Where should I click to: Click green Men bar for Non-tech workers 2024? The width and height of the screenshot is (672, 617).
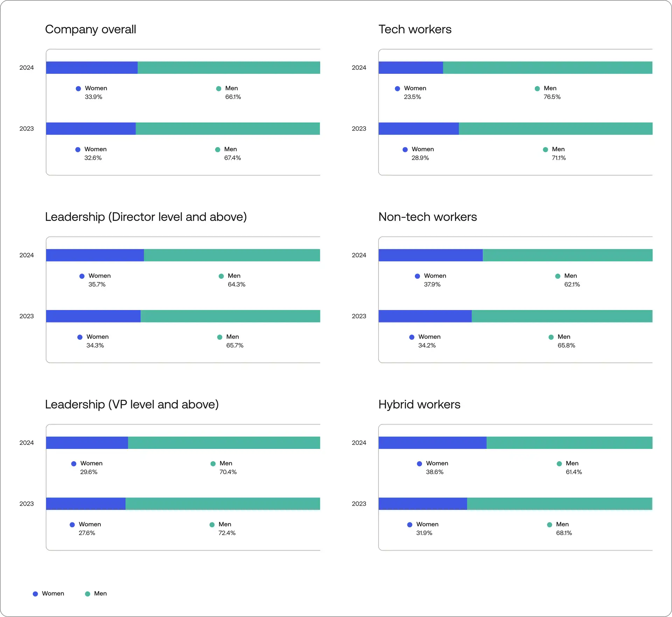pyautogui.click(x=567, y=255)
